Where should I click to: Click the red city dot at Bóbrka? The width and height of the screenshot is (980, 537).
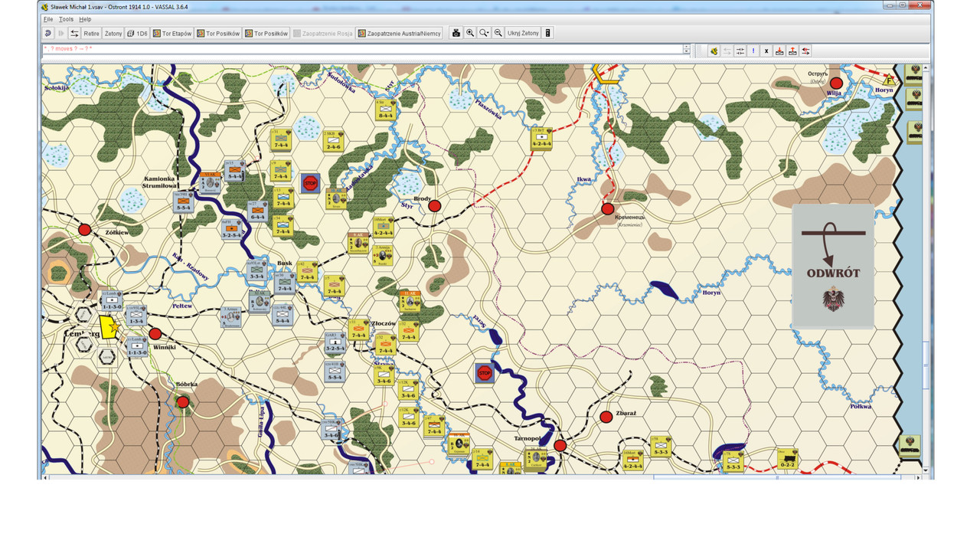coord(183,402)
